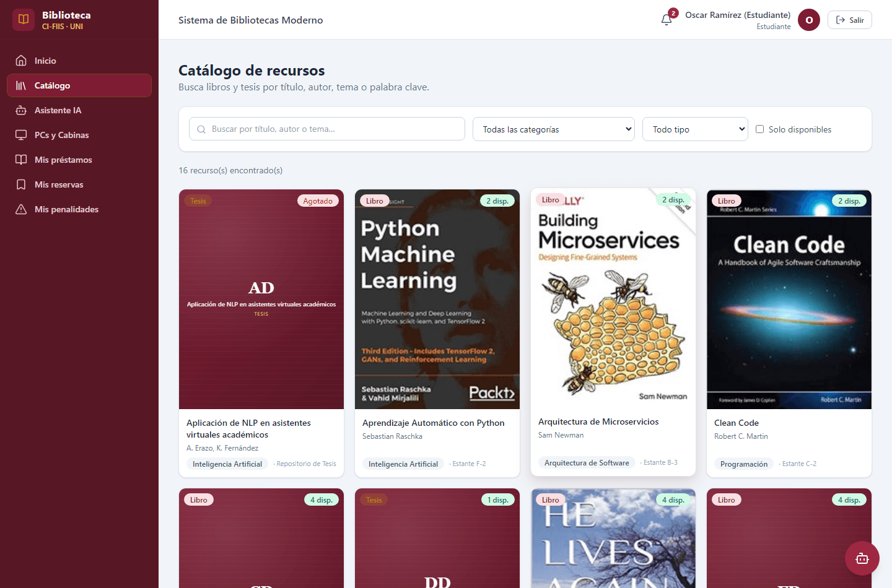Click the PCs y Cabinas monitor icon
The width and height of the screenshot is (892, 588).
pyautogui.click(x=21, y=135)
